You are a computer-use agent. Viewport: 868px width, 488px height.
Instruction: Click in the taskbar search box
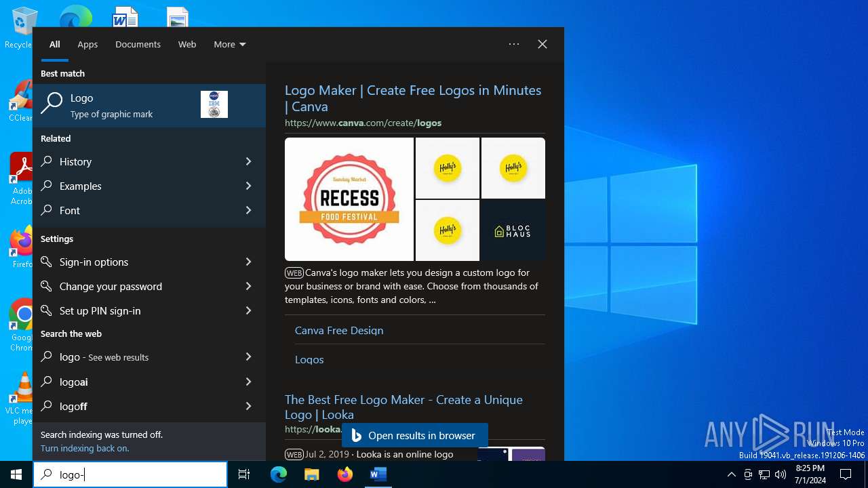coord(130,474)
